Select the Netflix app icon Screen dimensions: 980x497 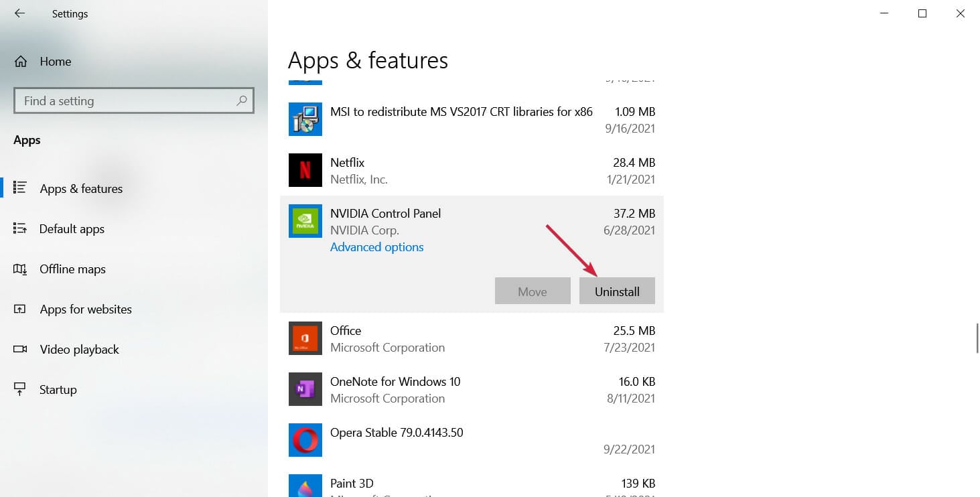click(x=305, y=170)
